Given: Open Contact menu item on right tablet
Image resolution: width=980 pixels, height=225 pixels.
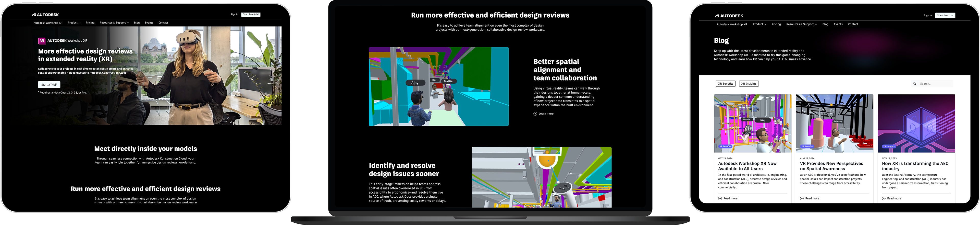Looking at the screenshot, I should click(x=853, y=24).
